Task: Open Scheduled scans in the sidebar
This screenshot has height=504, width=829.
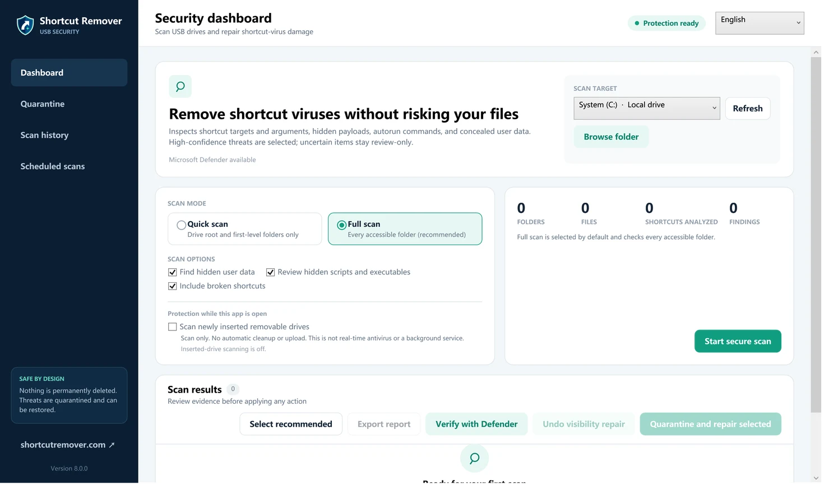Action: coord(69,166)
